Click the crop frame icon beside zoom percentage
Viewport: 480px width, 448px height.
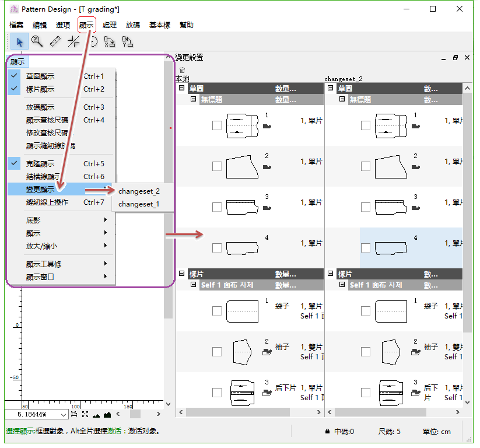[74, 414]
